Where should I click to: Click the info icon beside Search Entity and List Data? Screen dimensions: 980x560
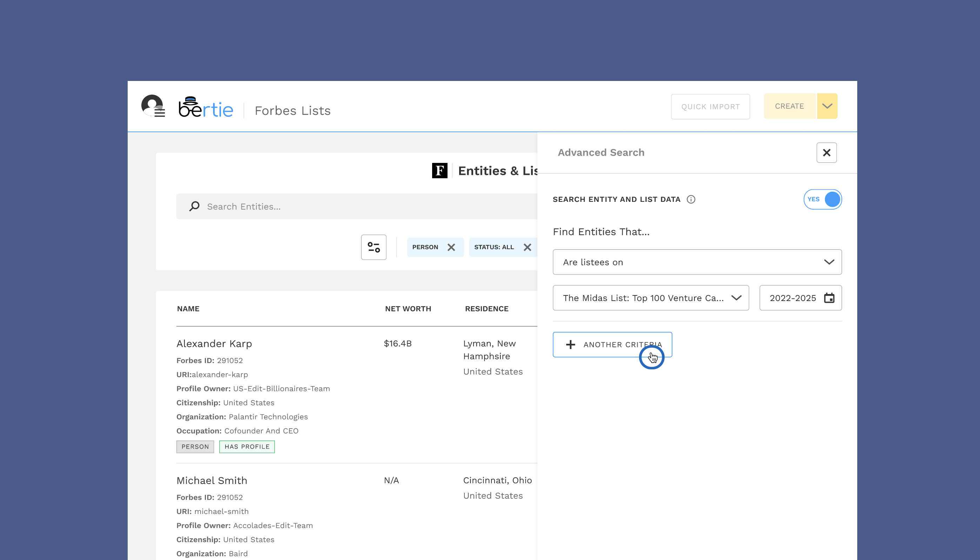pos(691,199)
